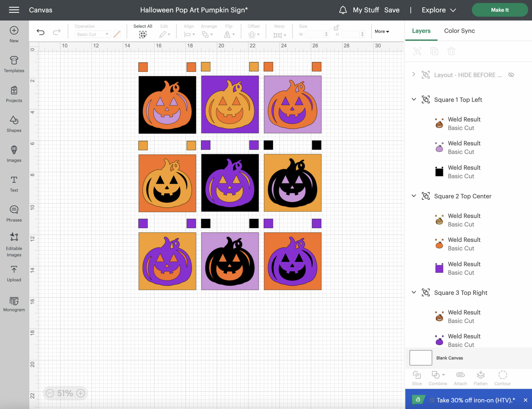Image resolution: width=532 pixels, height=409 pixels.
Task: Increase the Width with stepper arrow
Action: [326, 32]
